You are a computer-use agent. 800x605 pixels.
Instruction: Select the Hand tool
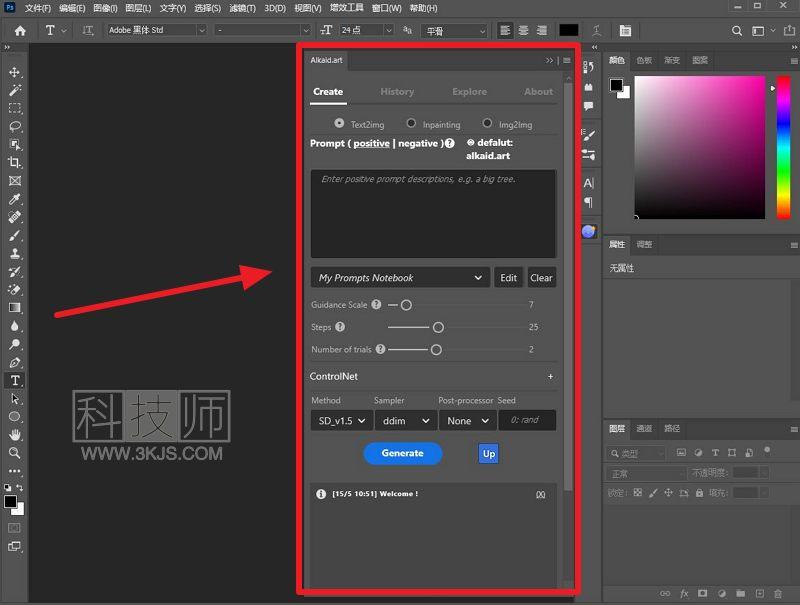point(14,435)
